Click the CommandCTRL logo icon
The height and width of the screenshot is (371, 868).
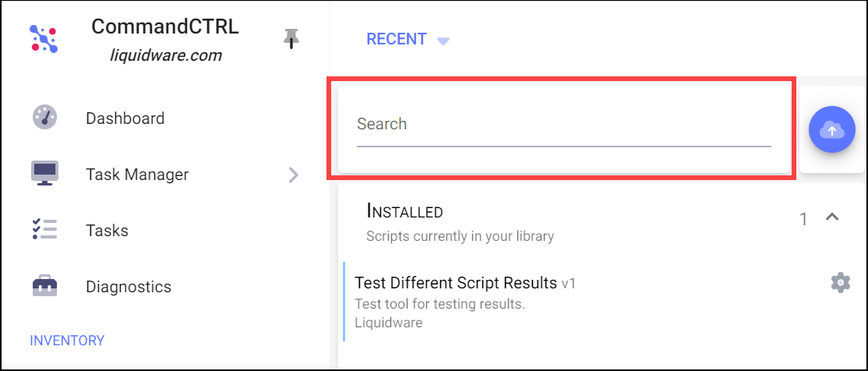point(44,39)
